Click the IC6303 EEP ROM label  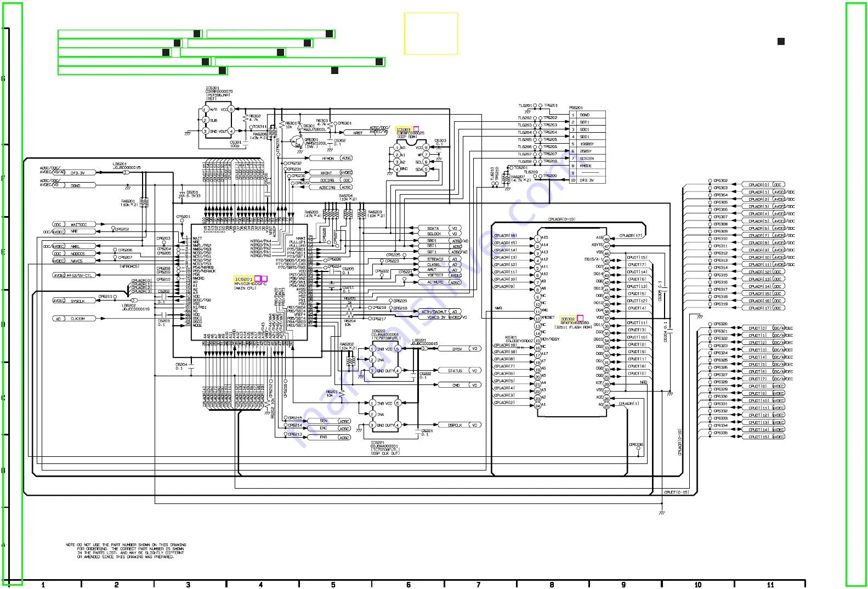point(404,130)
